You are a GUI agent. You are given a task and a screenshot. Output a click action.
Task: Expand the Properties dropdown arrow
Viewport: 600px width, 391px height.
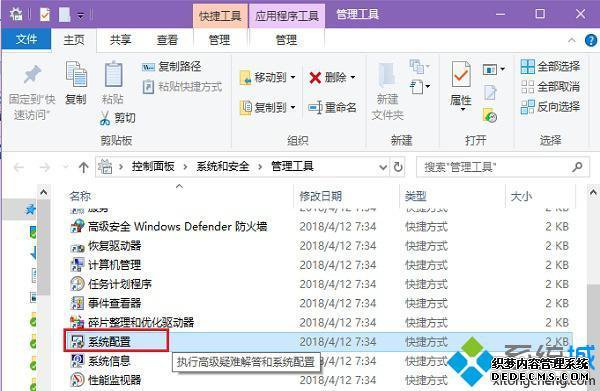[462, 110]
